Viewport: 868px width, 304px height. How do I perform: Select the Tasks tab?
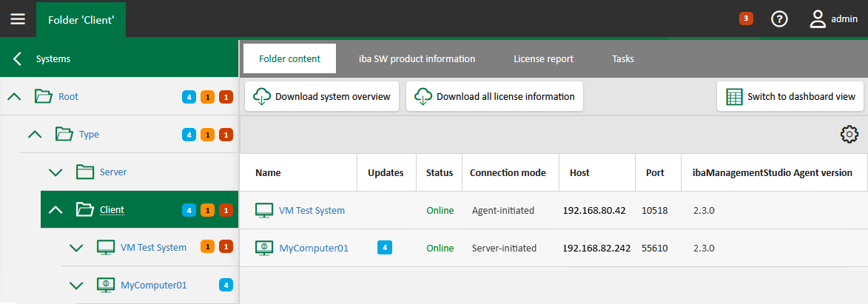point(622,58)
